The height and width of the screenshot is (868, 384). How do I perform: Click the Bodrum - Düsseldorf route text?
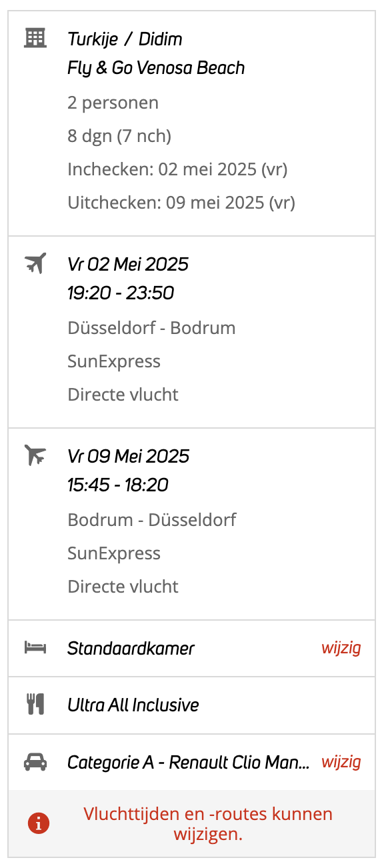click(152, 519)
